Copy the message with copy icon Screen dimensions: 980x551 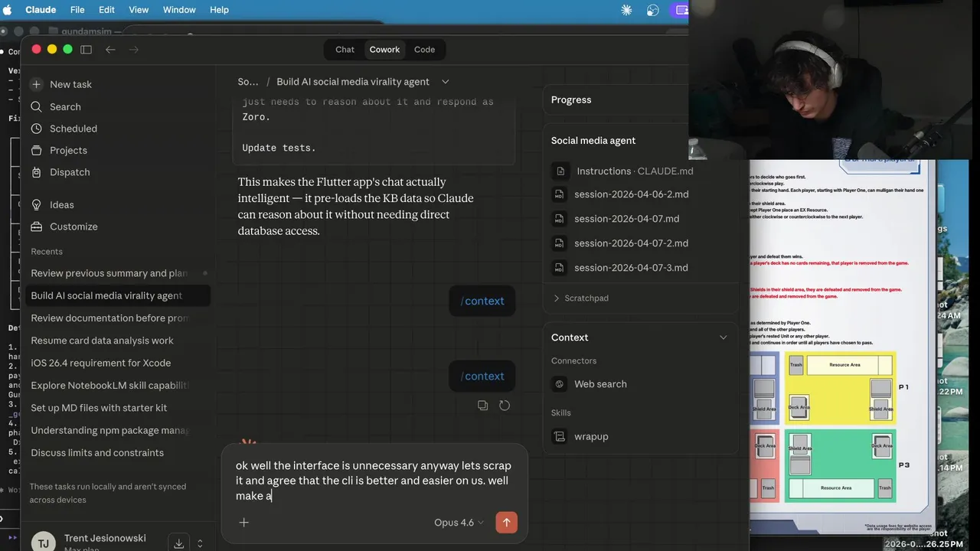(x=482, y=406)
